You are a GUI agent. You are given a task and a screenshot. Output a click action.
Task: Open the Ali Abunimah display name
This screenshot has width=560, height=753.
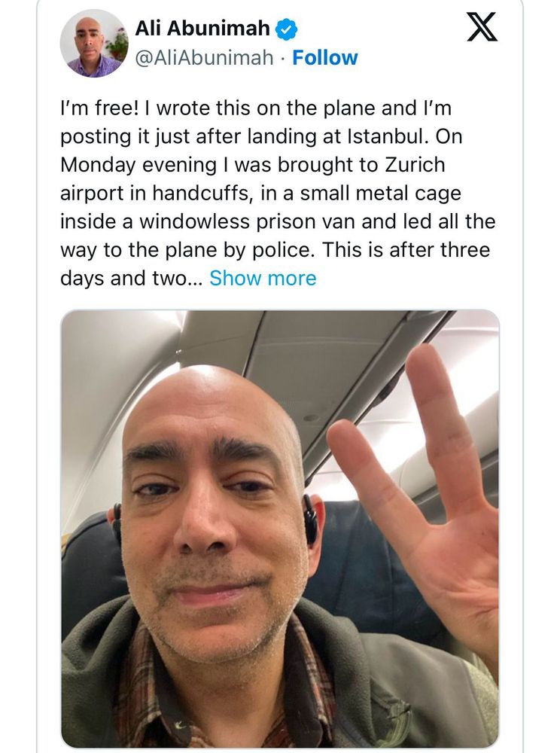[202, 29]
